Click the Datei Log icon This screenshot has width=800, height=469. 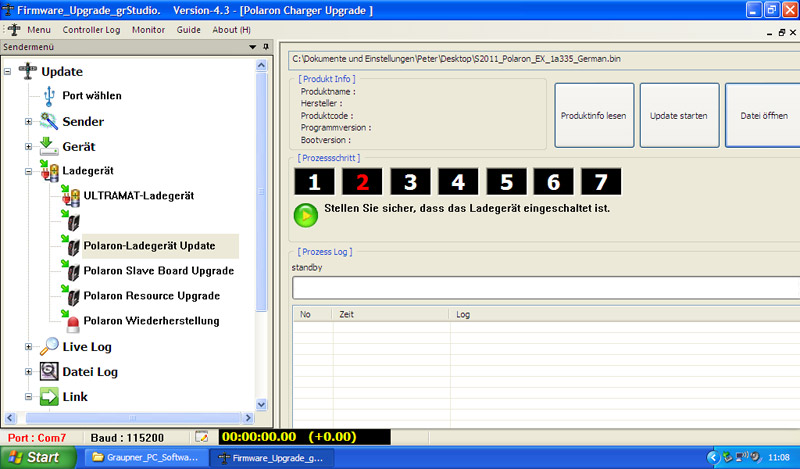[49, 372]
